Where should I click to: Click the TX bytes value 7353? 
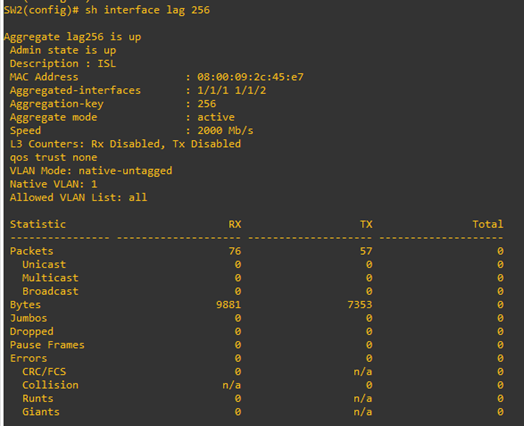(x=360, y=304)
